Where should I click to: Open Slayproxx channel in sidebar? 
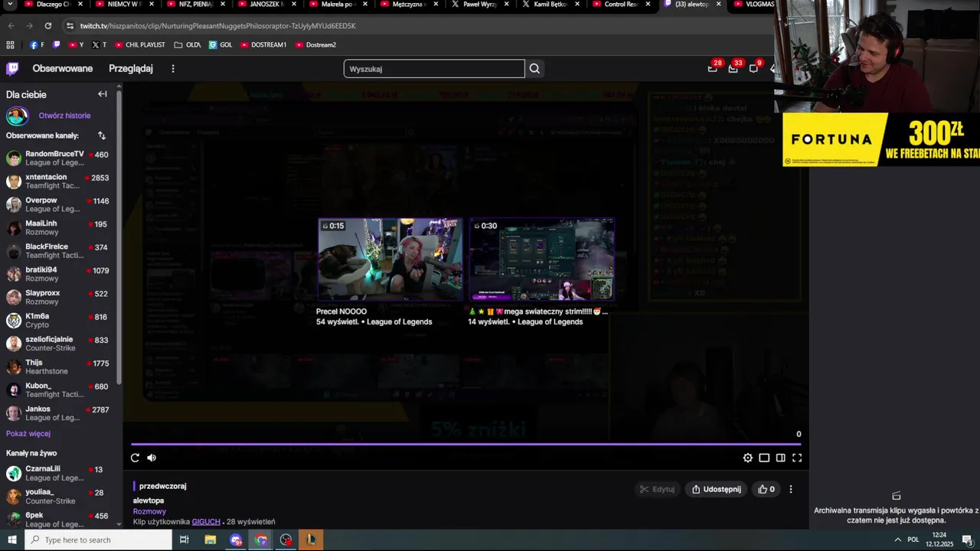point(58,297)
